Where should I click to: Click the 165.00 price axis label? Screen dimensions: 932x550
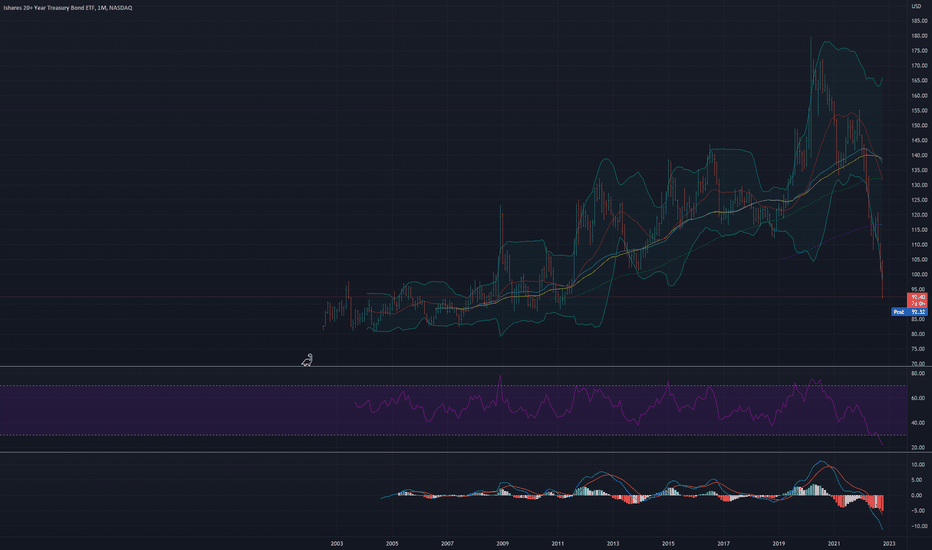click(920, 80)
